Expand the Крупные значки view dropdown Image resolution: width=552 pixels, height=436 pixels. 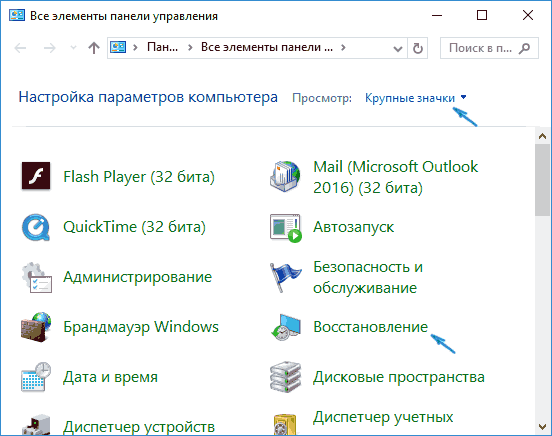pyautogui.click(x=415, y=98)
